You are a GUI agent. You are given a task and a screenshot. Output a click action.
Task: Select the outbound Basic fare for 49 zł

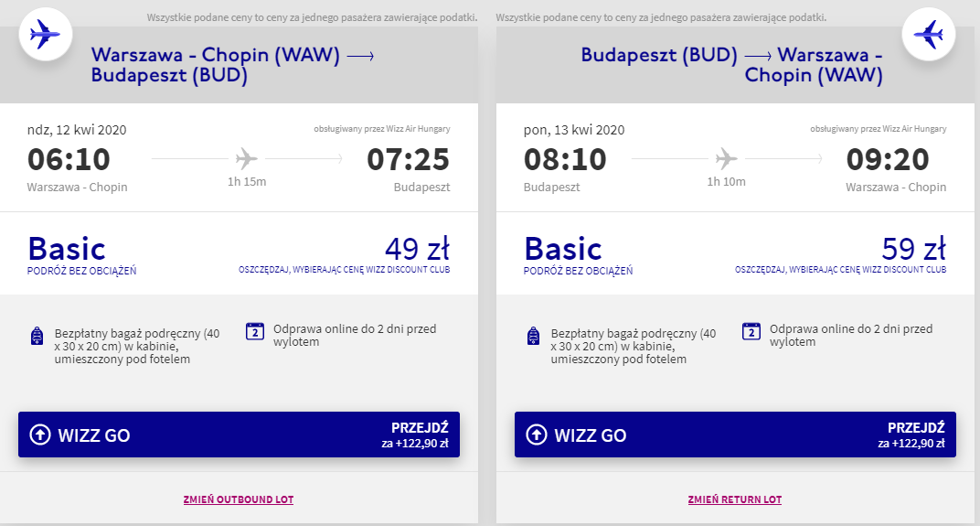tap(67, 249)
